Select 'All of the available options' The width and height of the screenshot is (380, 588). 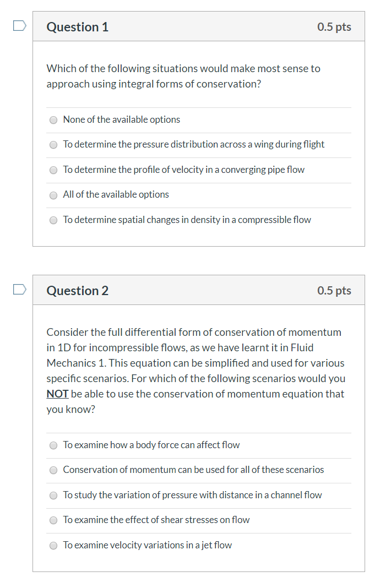[x=53, y=195]
